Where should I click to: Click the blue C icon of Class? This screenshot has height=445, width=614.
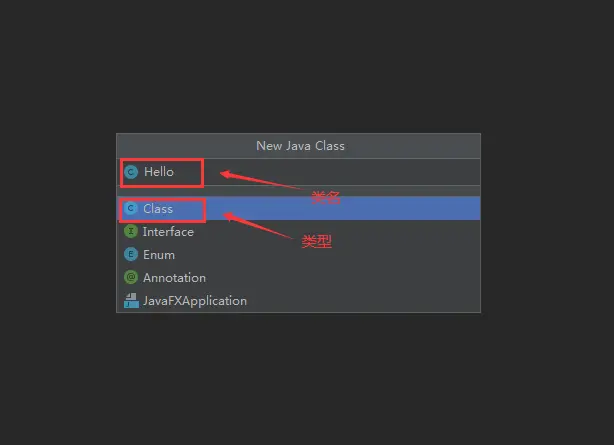[131, 208]
